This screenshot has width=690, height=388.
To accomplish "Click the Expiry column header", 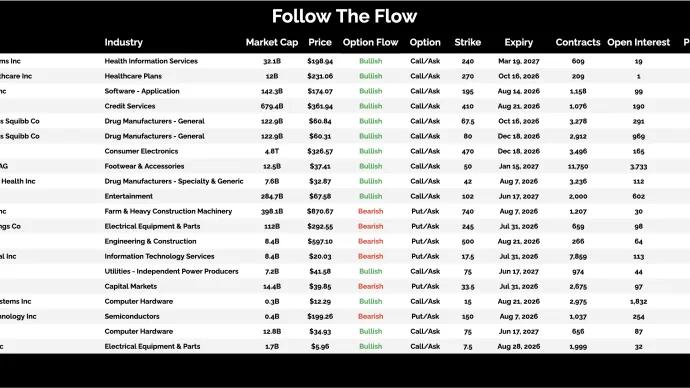I will (x=519, y=43).
